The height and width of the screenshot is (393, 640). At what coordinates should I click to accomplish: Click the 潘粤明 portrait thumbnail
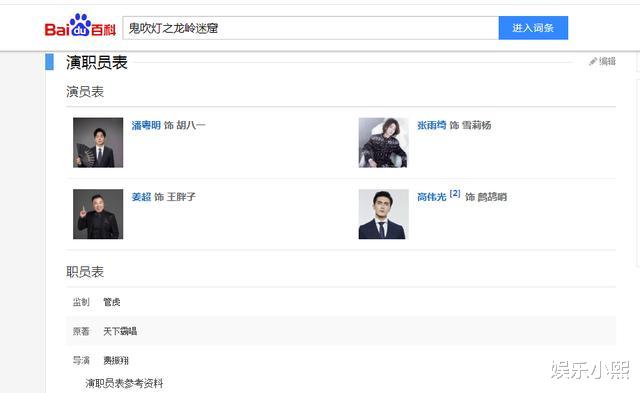(x=98, y=142)
